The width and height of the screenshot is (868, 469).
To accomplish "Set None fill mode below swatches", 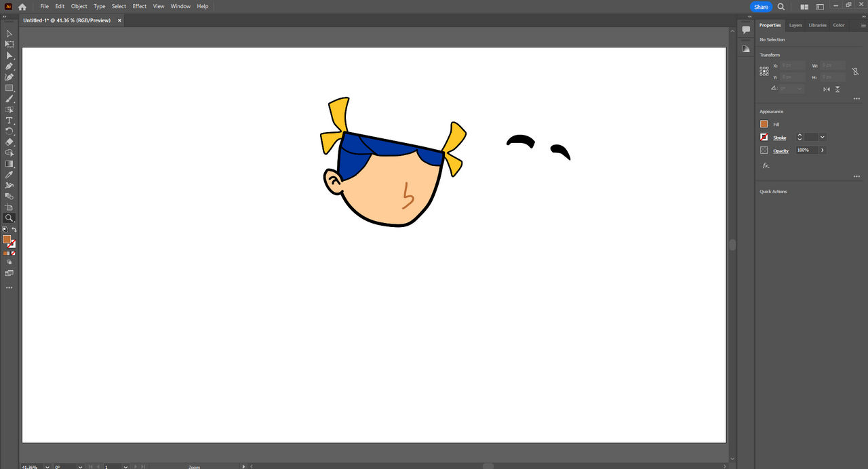I will pyautogui.click(x=14, y=253).
